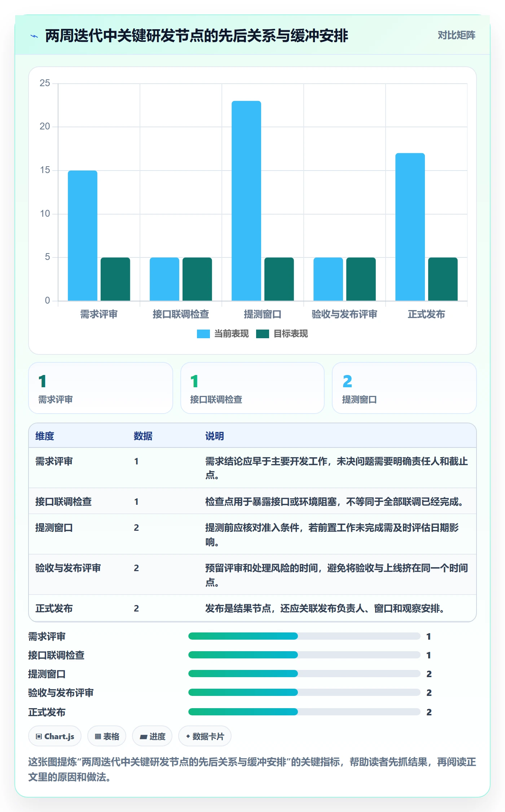Click the 提测窗口 progress bar
505x812 pixels.
pyautogui.click(x=304, y=674)
